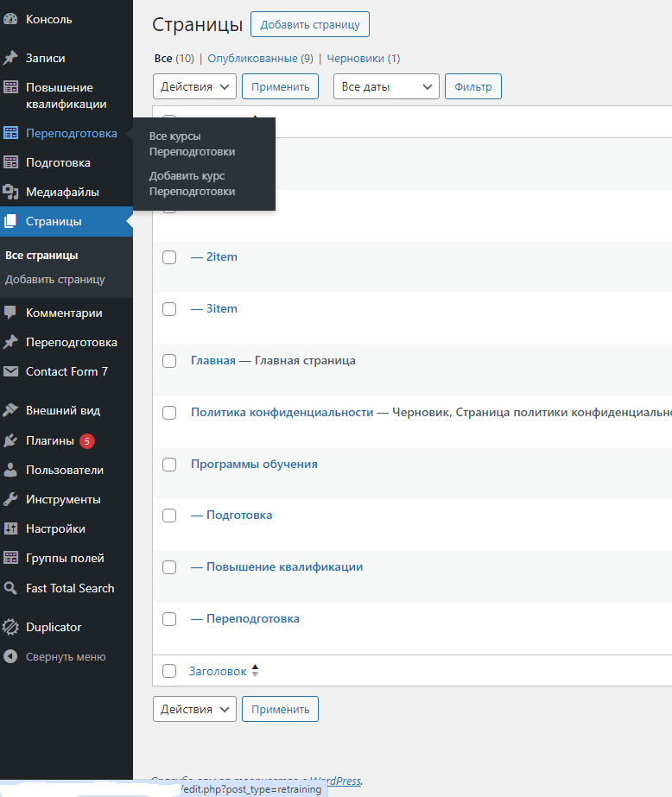The width and height of the screenshot is (672, 797).
Task: Expand the bottom Действия dropdown
Action: point(194,709)
